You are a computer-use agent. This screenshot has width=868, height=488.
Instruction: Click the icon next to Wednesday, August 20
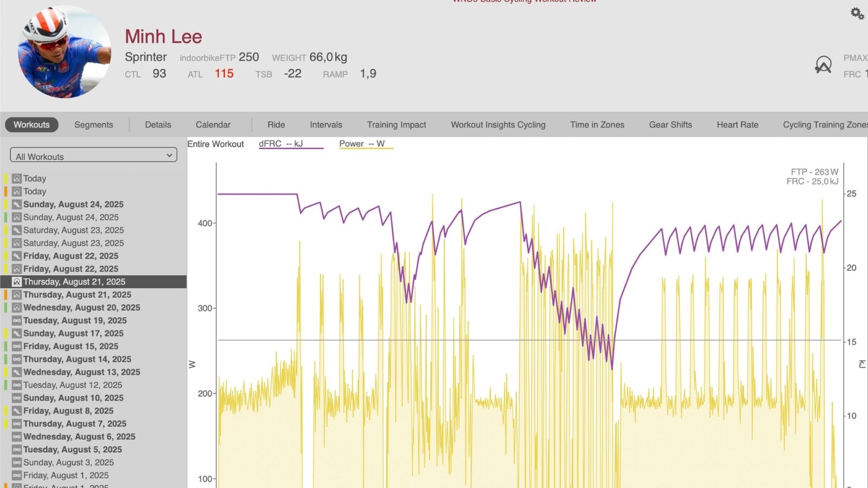click(17, 307)
